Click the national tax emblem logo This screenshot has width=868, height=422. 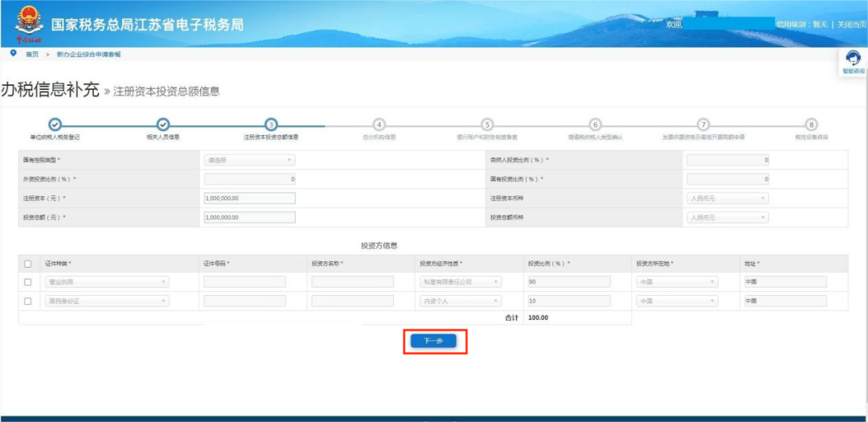click(x=29, y=24)
